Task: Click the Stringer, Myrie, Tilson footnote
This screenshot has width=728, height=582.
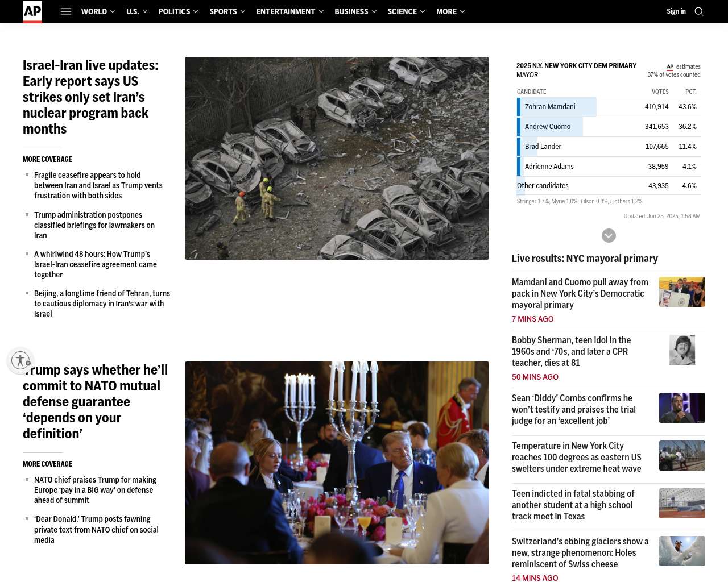Action: point(580,201)
